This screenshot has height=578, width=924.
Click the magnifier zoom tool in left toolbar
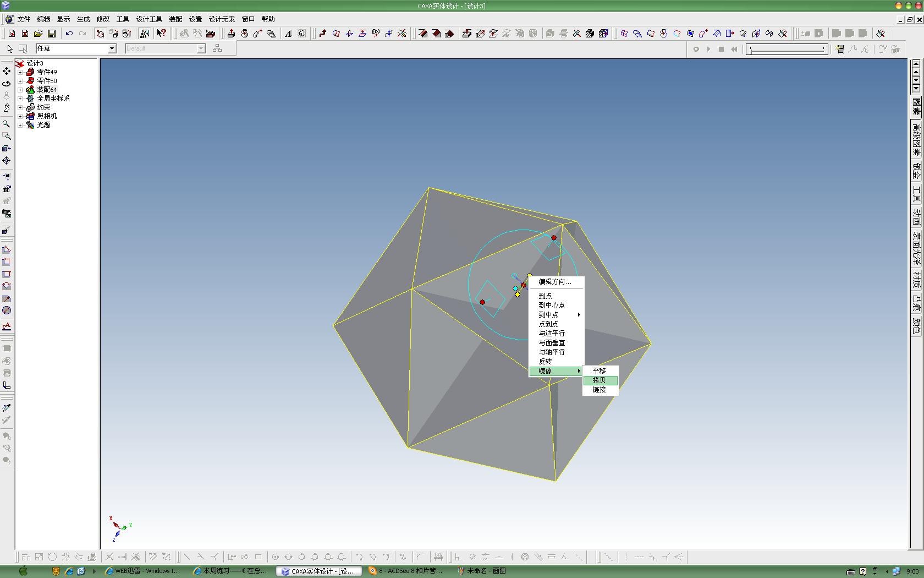pyautogui.click(x=7, y=124)
